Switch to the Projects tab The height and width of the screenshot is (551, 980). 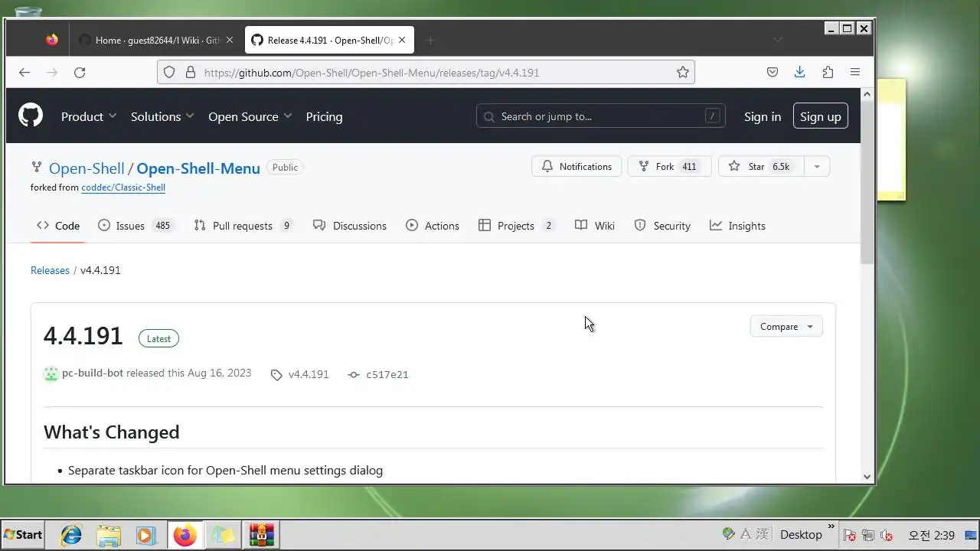pyautogui.click(x=517, y=226)
